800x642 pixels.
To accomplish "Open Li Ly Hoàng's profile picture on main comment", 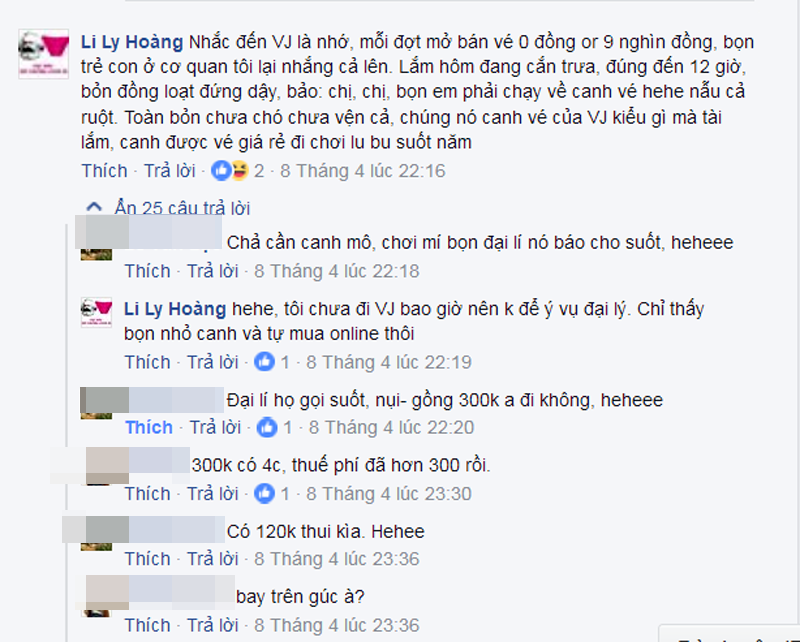I will click(x=43, y=54).
